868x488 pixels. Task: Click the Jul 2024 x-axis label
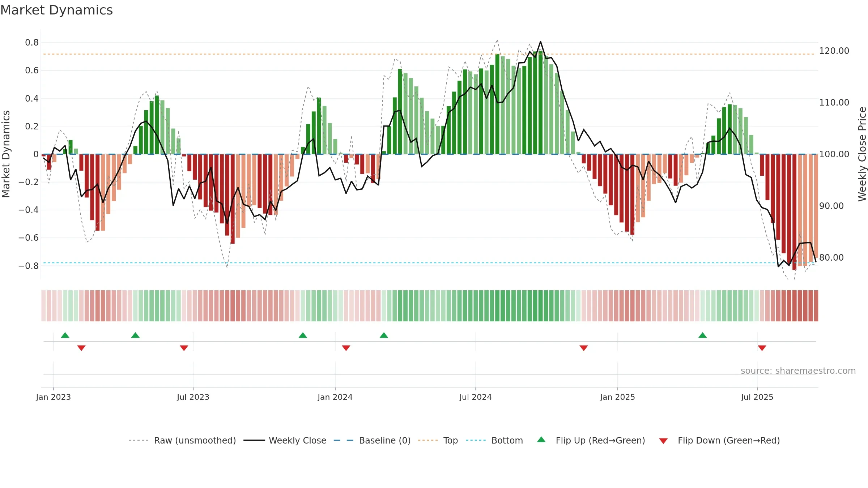tap(476, 397)
